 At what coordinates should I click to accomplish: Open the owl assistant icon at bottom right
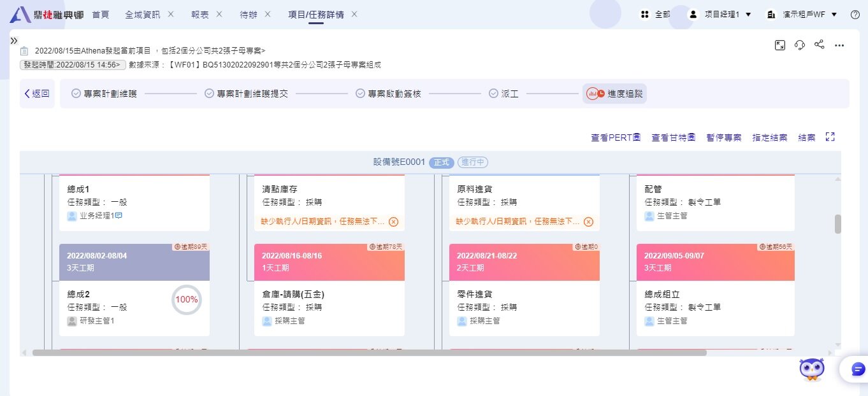(x=811, y=368)
